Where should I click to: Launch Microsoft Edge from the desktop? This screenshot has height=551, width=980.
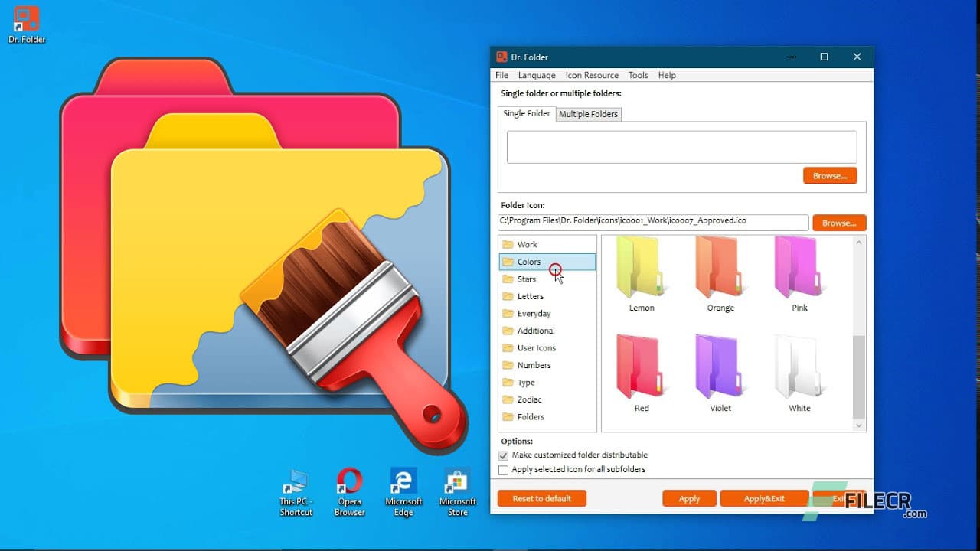click(403, 482)
